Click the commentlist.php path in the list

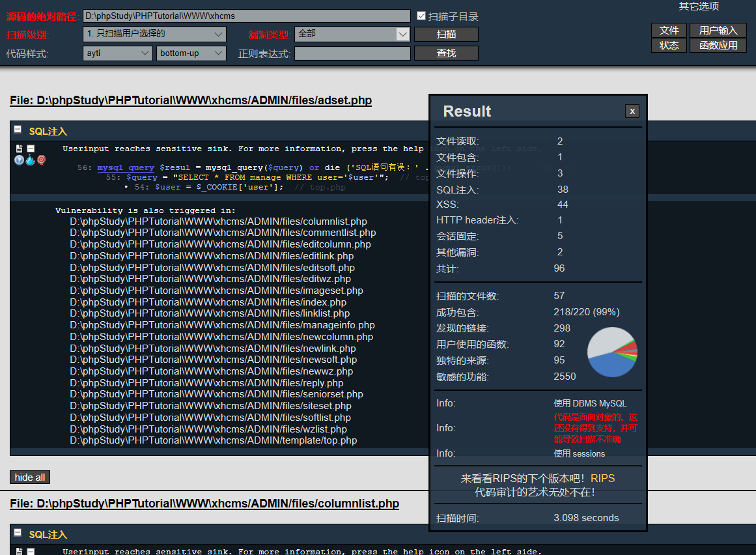[223, 233]
